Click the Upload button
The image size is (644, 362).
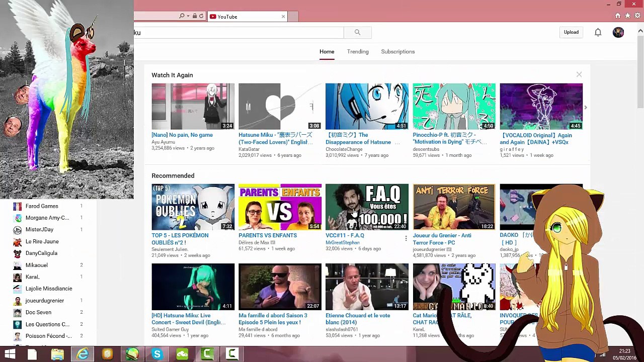coord(571,32)
